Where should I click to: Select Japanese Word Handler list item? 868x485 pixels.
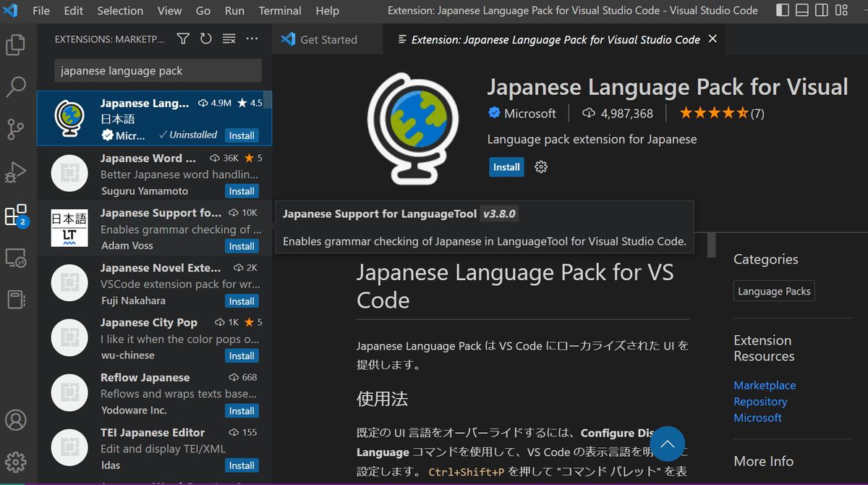155,174
